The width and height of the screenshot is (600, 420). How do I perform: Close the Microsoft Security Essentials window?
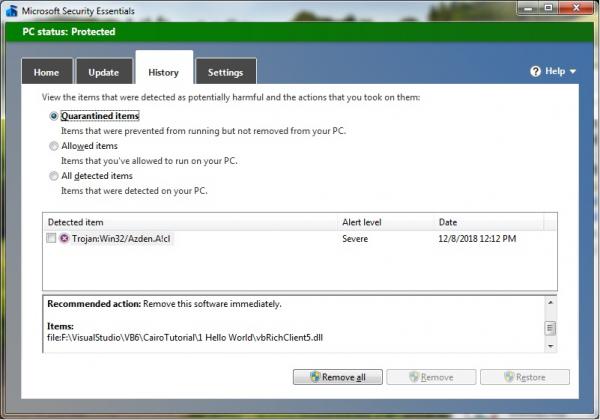576,8
